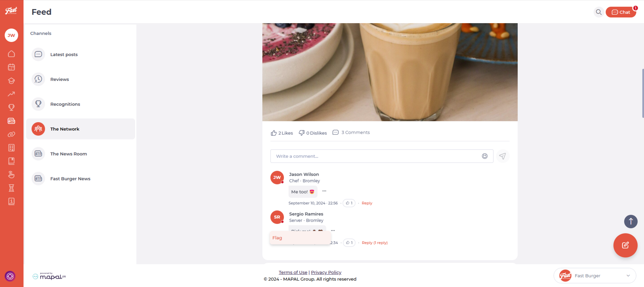This screenshot has height=287, width=644.
Task: Open the graduation cap learning icon
Action: [11, 80]
